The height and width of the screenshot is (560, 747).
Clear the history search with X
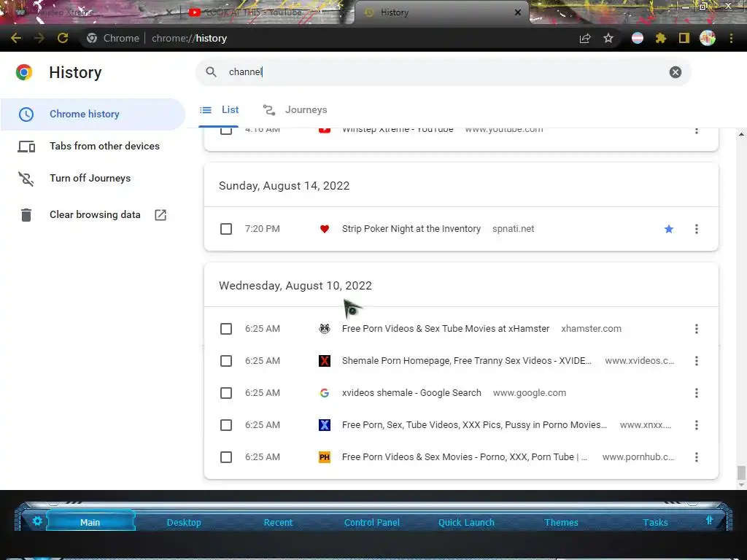pyautogui.click(x=675, y=72)
